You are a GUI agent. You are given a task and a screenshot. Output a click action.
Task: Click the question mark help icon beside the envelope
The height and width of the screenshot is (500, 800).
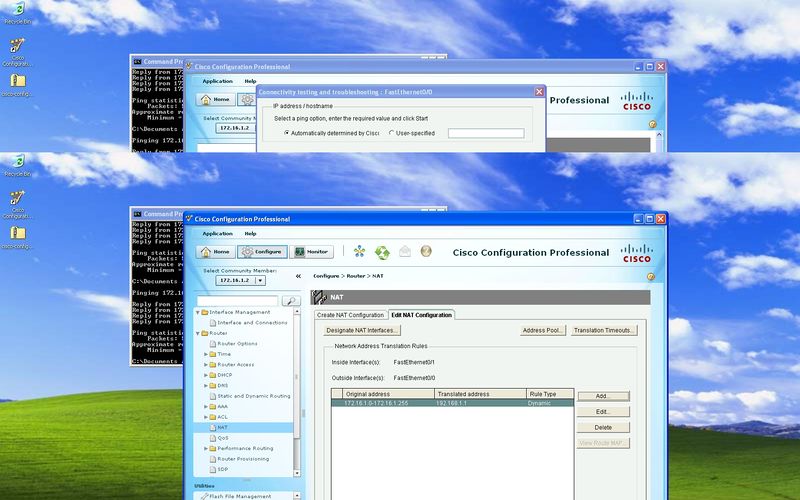(x=427, y=252)
